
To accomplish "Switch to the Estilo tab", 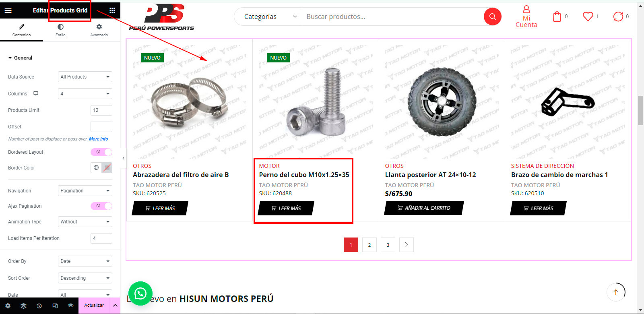I will (x=60, y=30).
